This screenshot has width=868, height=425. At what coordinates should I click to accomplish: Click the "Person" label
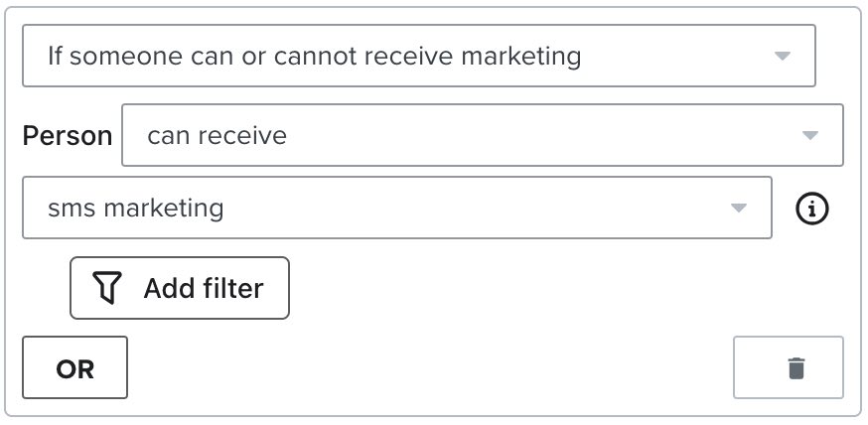[x=68, y=136]
